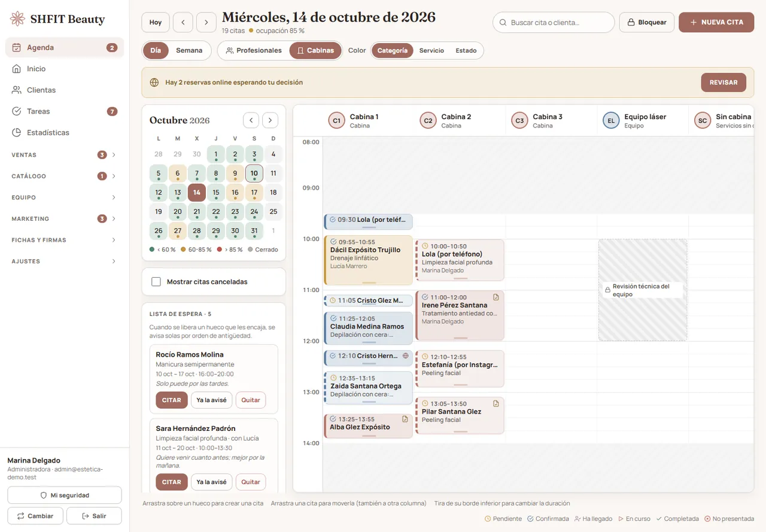Click the lock icon on Revisión técnica block
This screenshot has height=532, width=766.
(607, 290)
